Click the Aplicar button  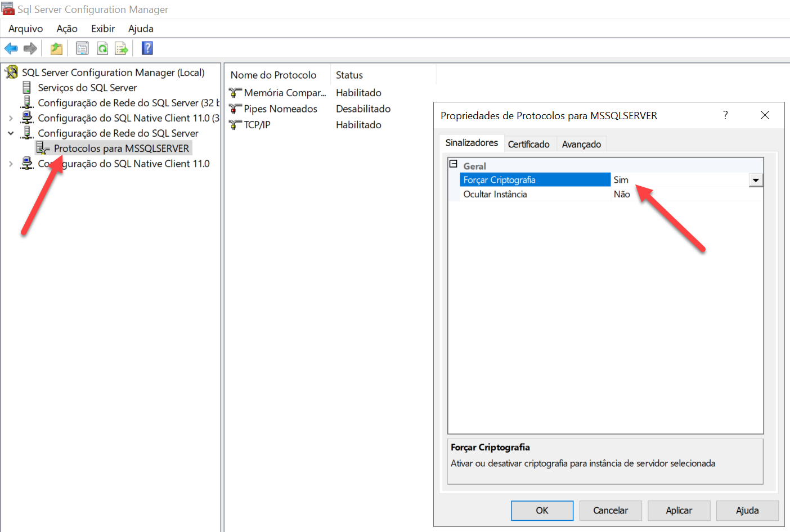(679, 511)
